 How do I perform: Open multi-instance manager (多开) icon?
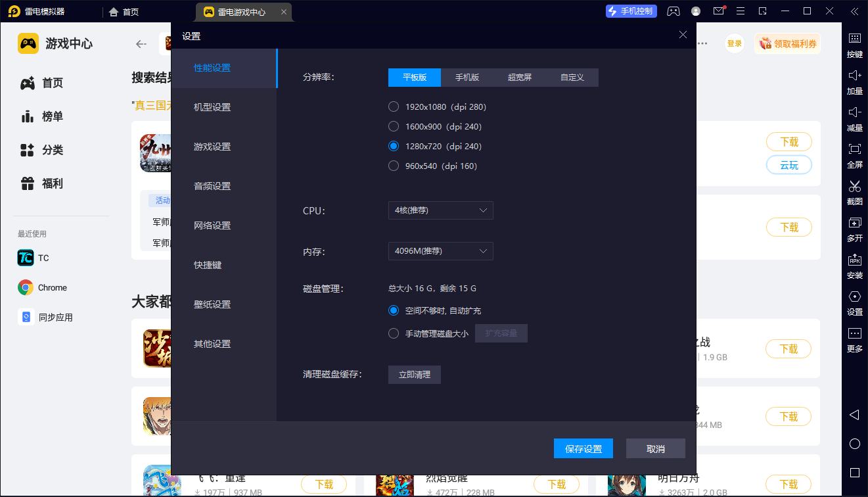pos(854,229)
